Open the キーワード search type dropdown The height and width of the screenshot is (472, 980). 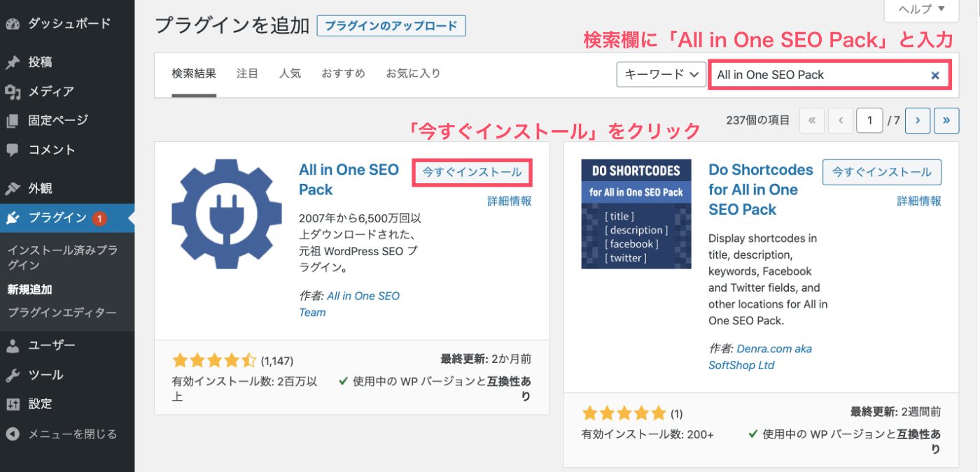point(661,75)
